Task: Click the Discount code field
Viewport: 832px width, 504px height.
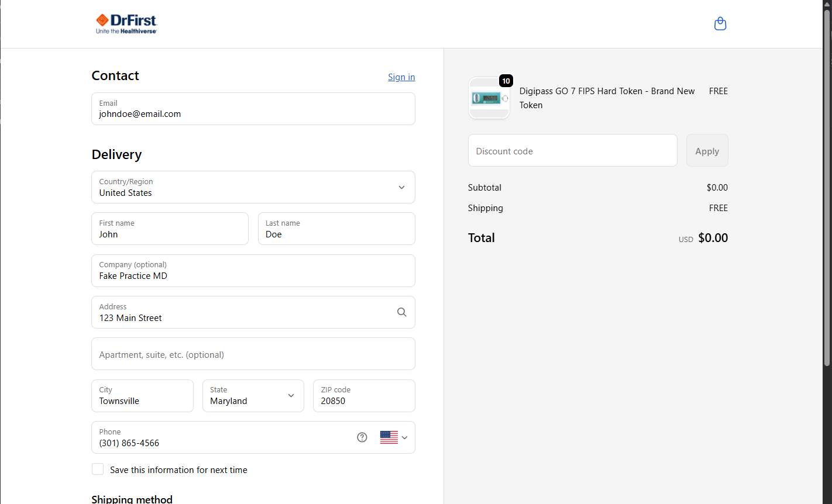Action: click(x=572, y=151)
